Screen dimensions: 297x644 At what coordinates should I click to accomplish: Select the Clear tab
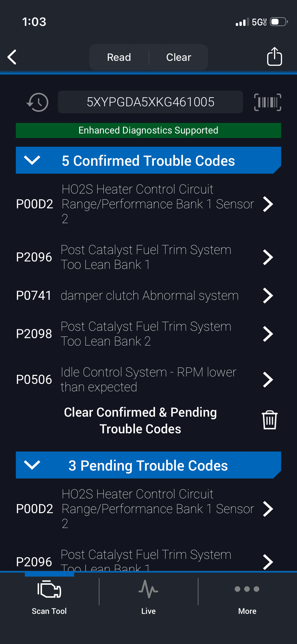(x=179, y=57)
